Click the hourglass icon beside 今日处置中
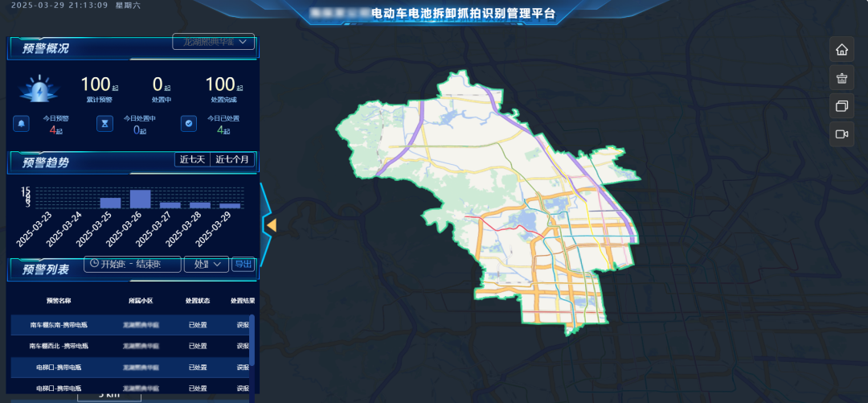 point(104,124)
